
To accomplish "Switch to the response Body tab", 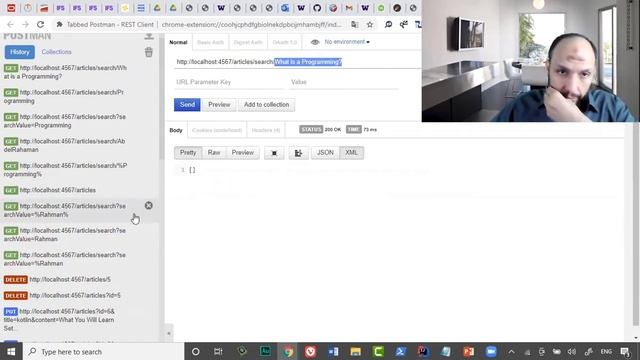I will [x=176, y=130].
